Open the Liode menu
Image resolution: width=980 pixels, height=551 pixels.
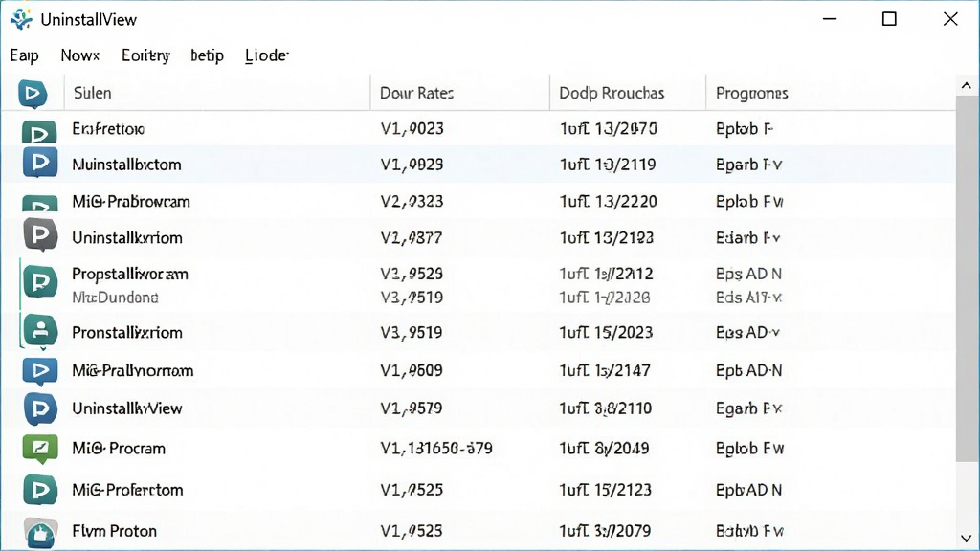coord(267,55)
